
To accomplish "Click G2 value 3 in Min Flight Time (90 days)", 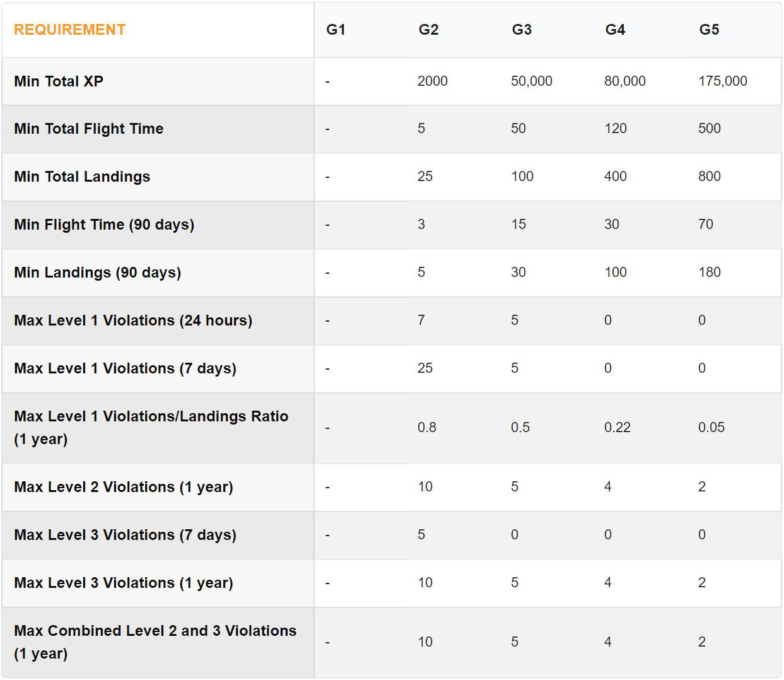I will pos(421,225).
